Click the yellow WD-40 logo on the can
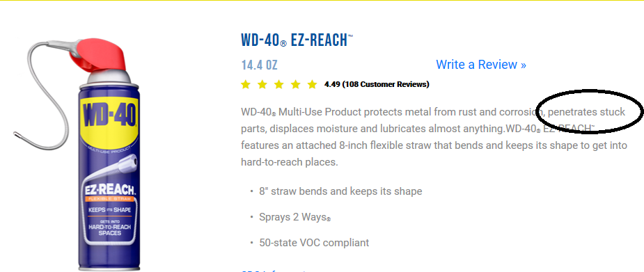The width and height of the screenshot is (644, 272). (110, 115)
